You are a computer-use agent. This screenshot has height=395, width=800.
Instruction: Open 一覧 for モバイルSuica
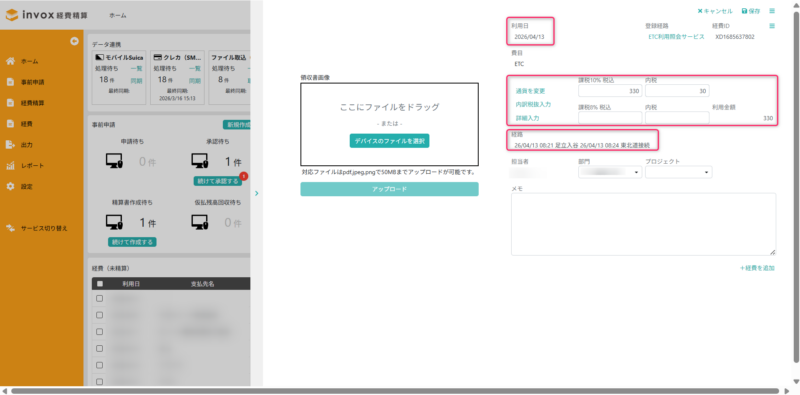(x=137, y=68)
